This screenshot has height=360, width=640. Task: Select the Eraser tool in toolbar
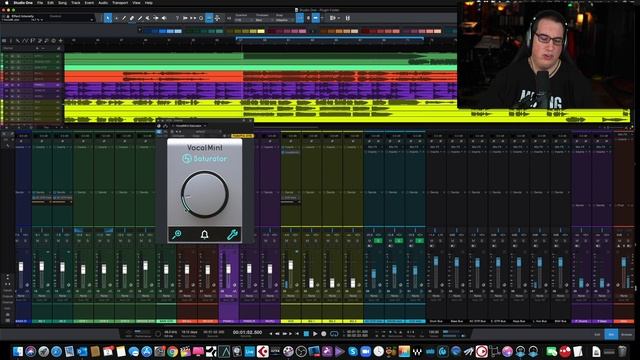(132, 18)
